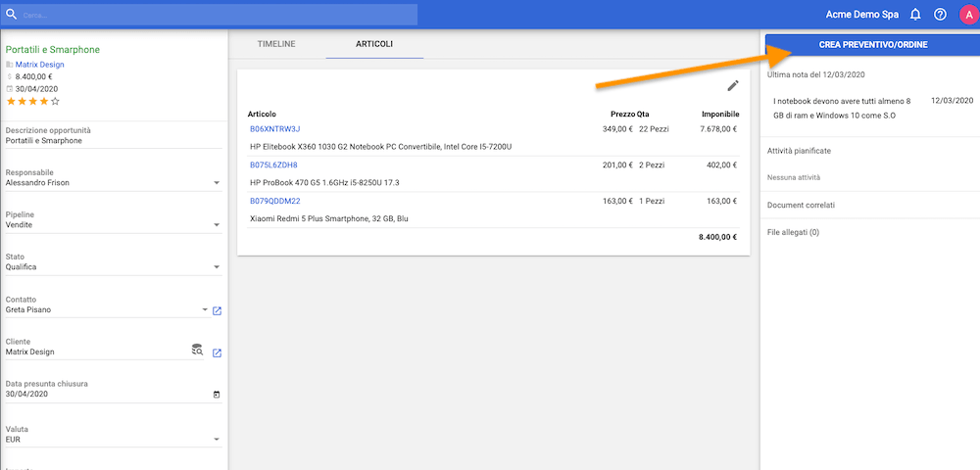This screenshot has width=980, height=470.
Task: Click the Cerca search field
Action: tap(210, 15)
